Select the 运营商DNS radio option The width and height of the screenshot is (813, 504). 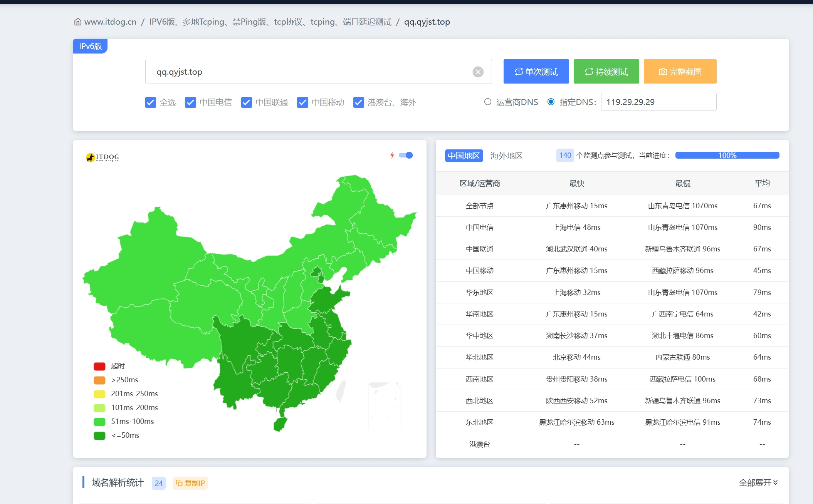pos(488,102)
